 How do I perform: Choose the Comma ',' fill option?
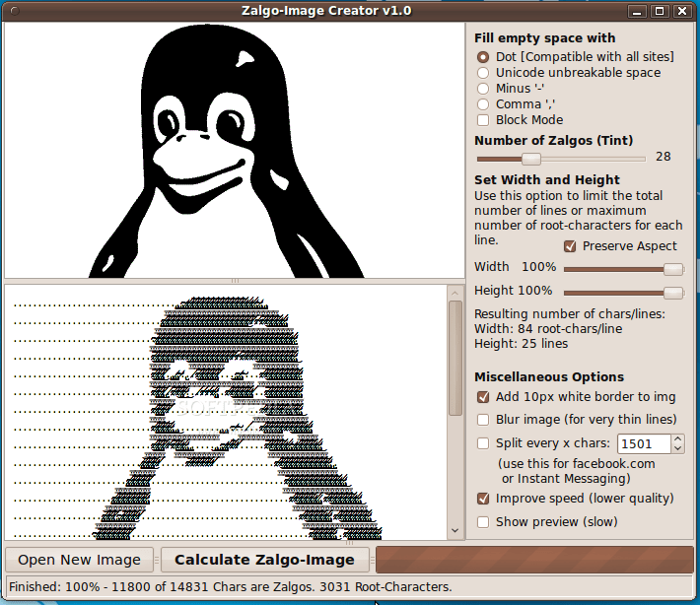pos(516,104)
